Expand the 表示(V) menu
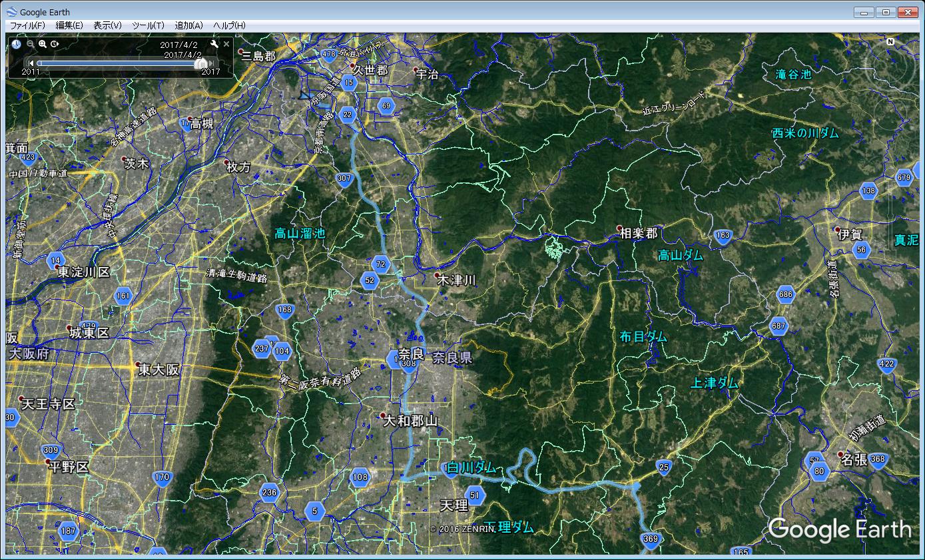Image resolution: width=925 pixels, height=560 pixels. pos(107,25)
